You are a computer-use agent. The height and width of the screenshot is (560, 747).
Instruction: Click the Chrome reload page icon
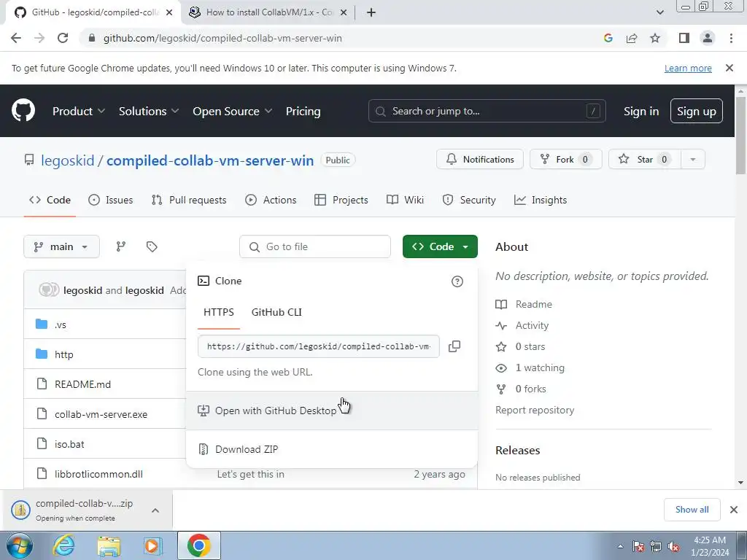click(63, 38)
